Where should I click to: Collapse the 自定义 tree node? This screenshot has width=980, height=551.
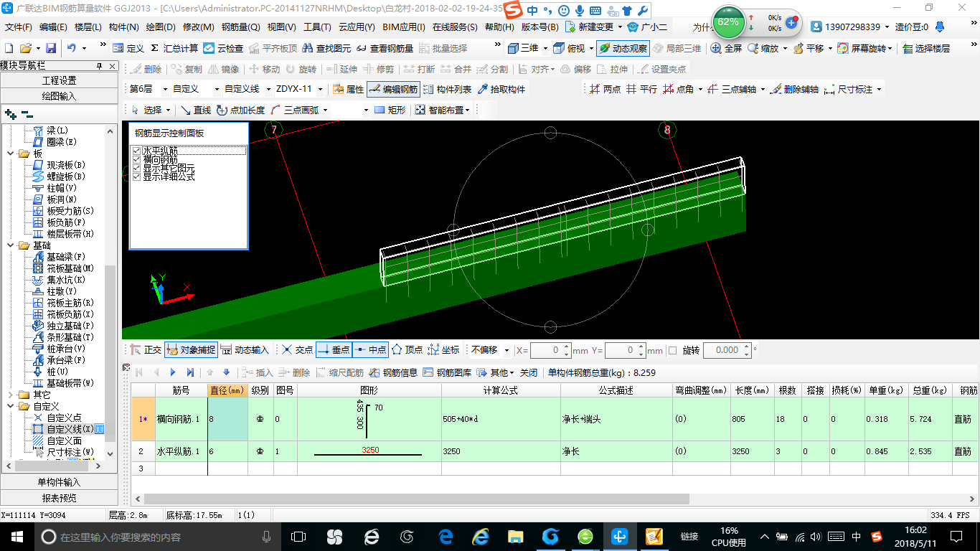tap(10, 406)
